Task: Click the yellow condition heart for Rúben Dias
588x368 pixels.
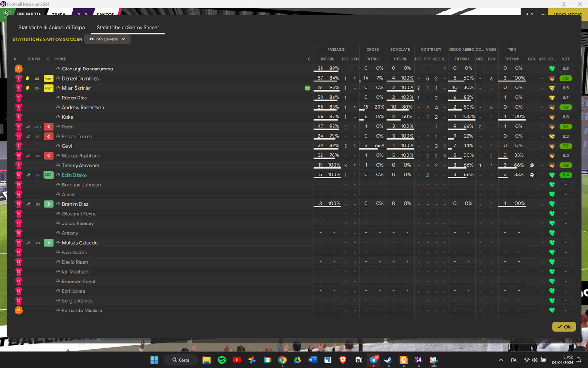Action: coord(552,98)
